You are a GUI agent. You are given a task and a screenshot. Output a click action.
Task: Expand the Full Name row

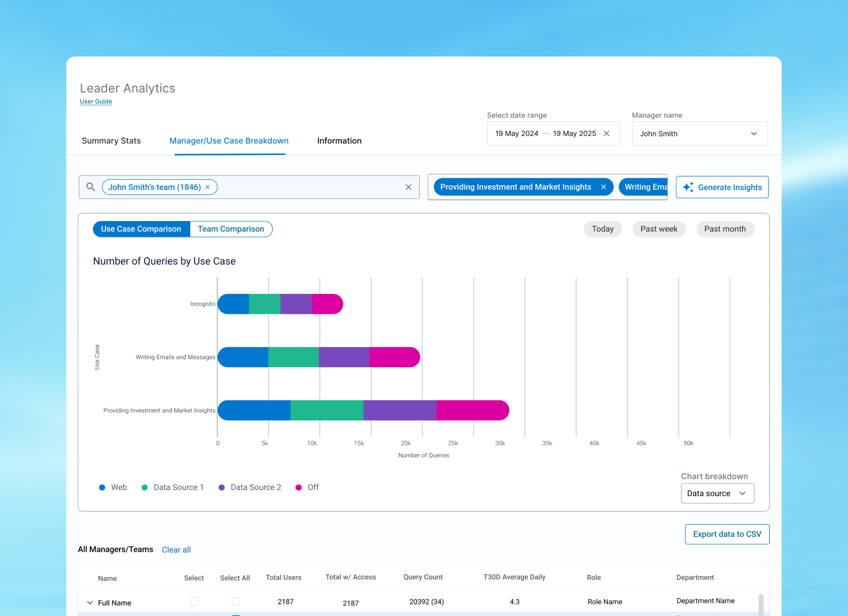click(90, 602)
